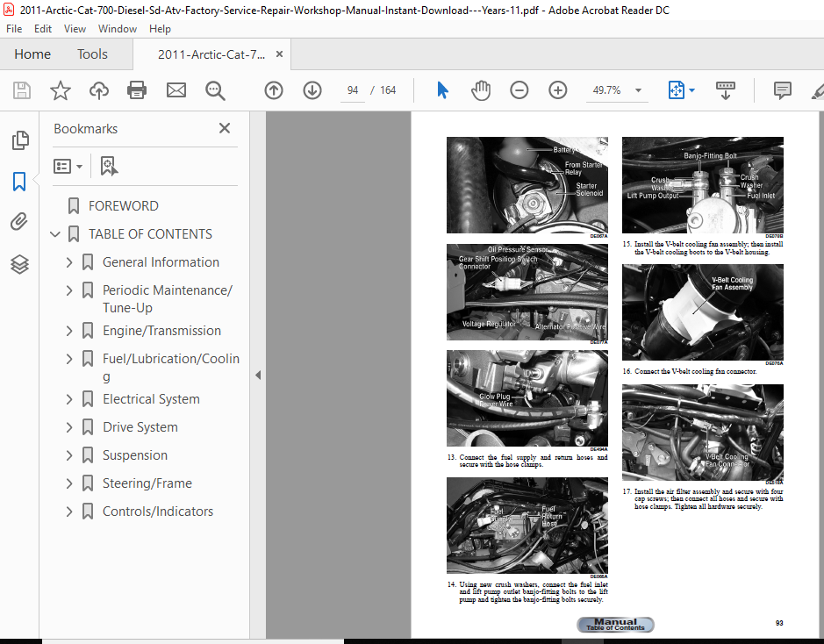824x644 pixels.
Task: Send file by email envelope icon
Action: 176,90
